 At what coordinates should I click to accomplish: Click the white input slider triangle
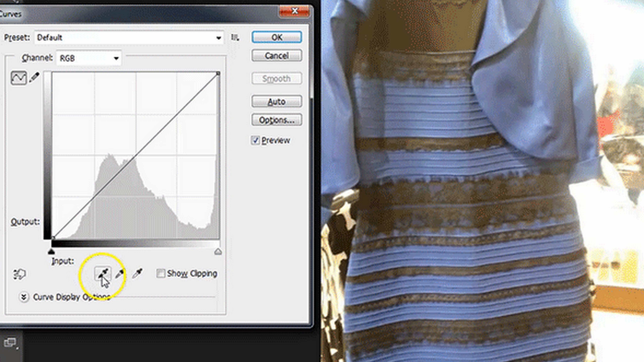[x=218, y=252]
